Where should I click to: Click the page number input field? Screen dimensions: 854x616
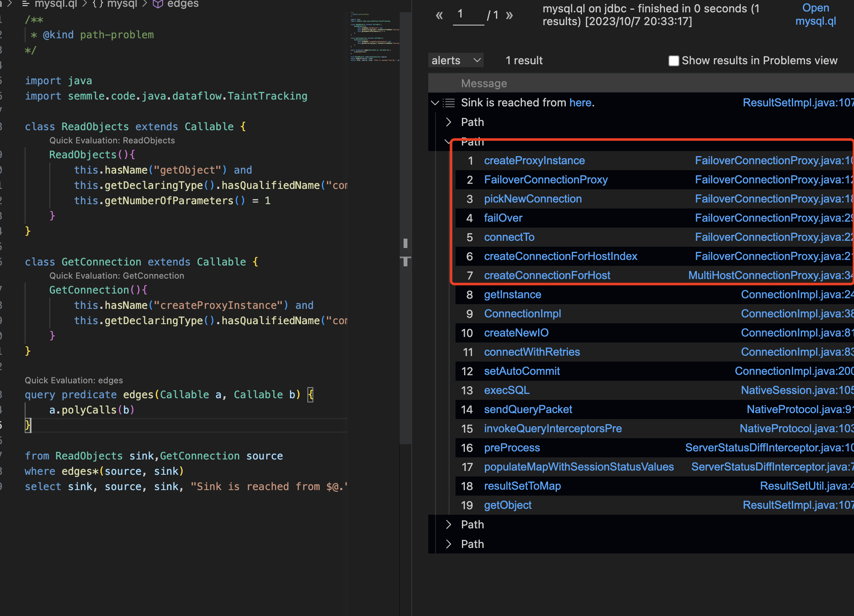[x=468, y=15]
